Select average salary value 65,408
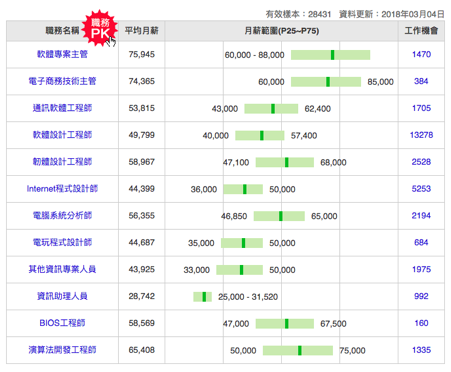Screen dimensions: 451x372 [x=142, y=350]
